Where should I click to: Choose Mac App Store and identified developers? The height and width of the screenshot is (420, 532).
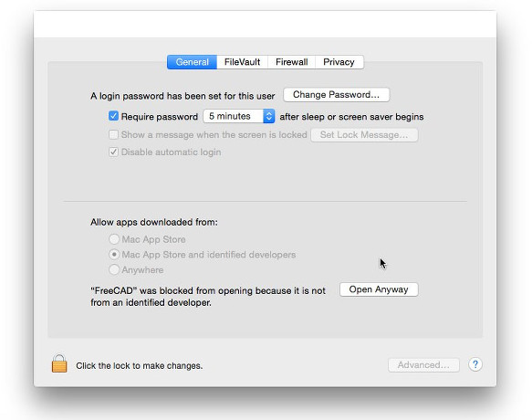click(114, 255)
